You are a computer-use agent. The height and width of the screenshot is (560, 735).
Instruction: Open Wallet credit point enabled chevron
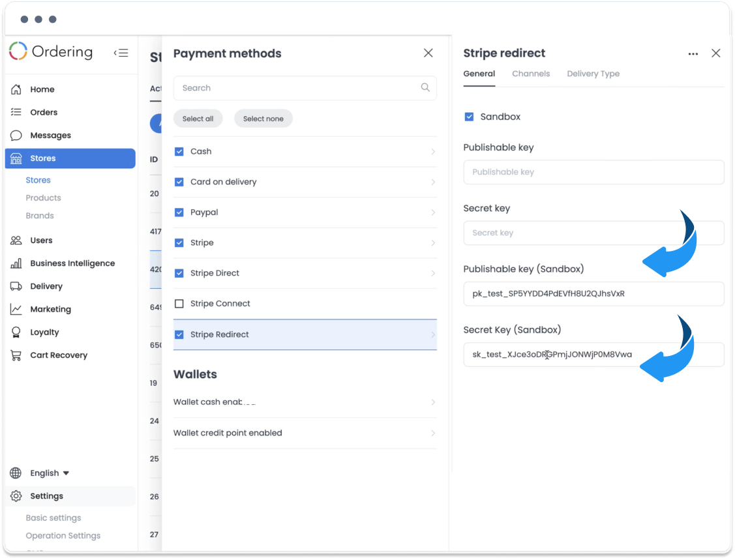coord(432,433)
